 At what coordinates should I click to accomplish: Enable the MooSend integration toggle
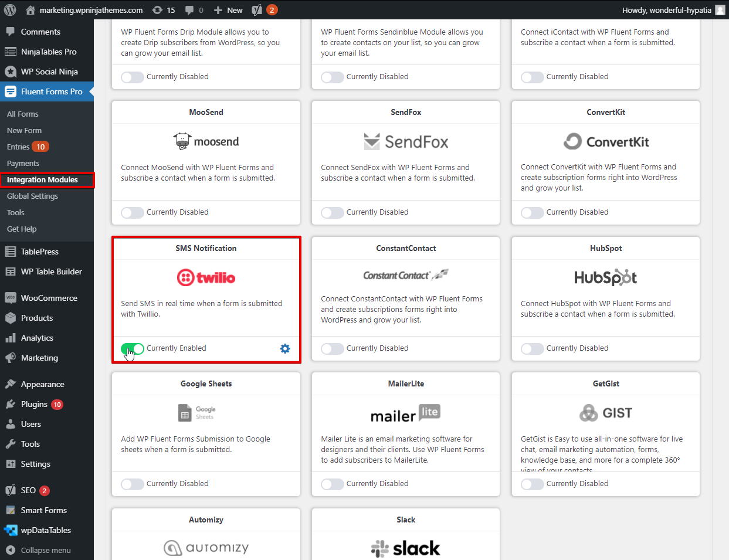(132, 212)
